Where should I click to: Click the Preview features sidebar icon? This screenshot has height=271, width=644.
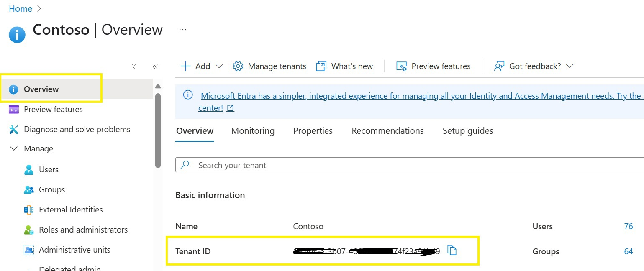(x=14, y=110)
